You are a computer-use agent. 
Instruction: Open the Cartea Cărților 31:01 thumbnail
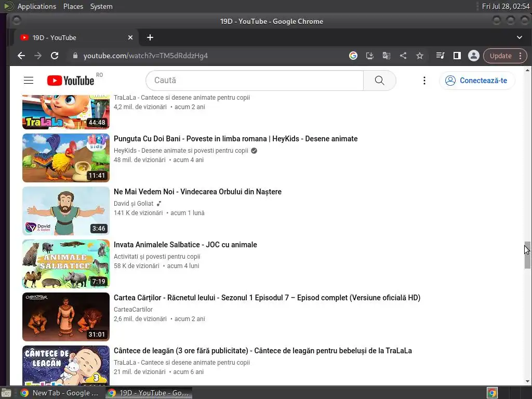coord(66,316)
